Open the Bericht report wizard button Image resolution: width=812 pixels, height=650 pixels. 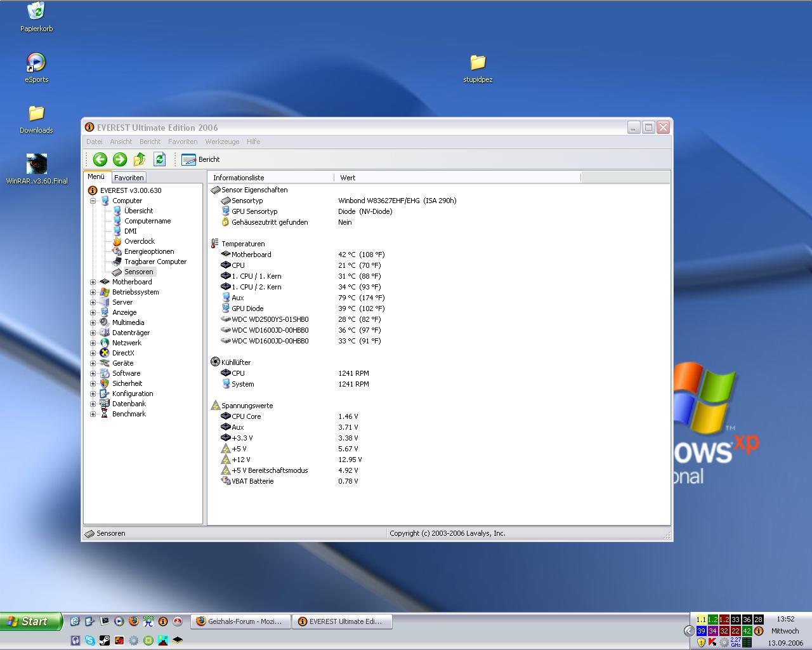pos(200,159)
